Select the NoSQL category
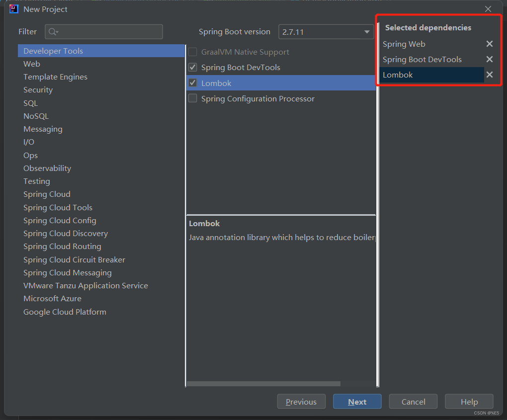Screen dimensions: 507x420 pos(101,116)
